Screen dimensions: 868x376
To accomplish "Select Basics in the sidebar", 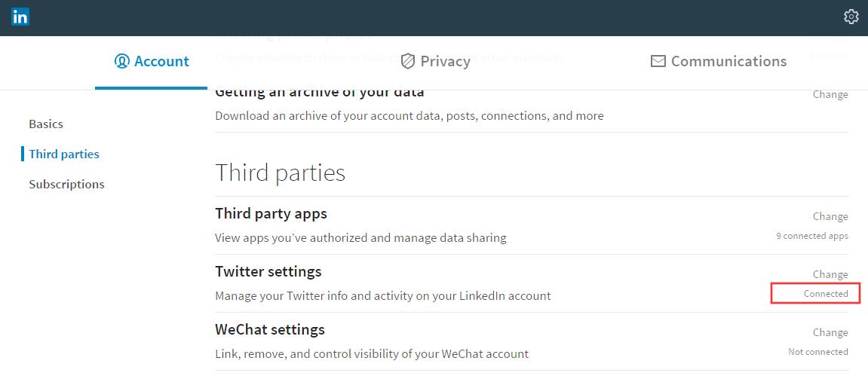I will pyautogui.click(x=46, y=124).
